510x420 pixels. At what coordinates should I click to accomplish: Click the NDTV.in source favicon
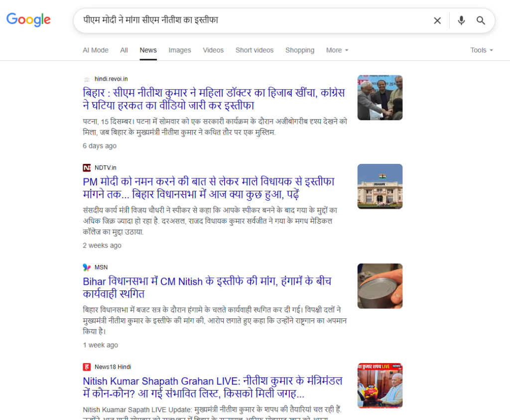tap(87, 168)
